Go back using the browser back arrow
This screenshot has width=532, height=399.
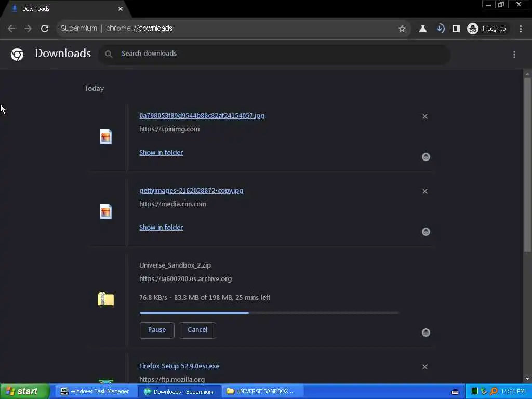pos(11,29)
